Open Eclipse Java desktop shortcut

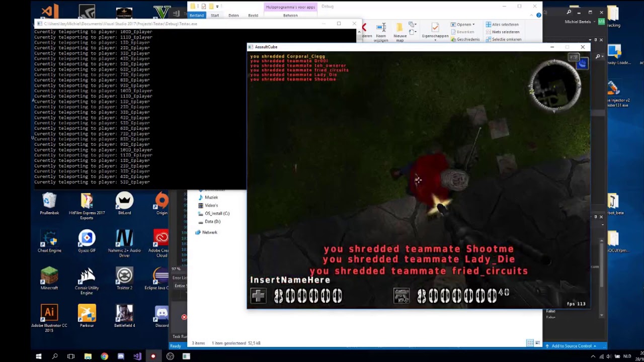pos(157,279)
